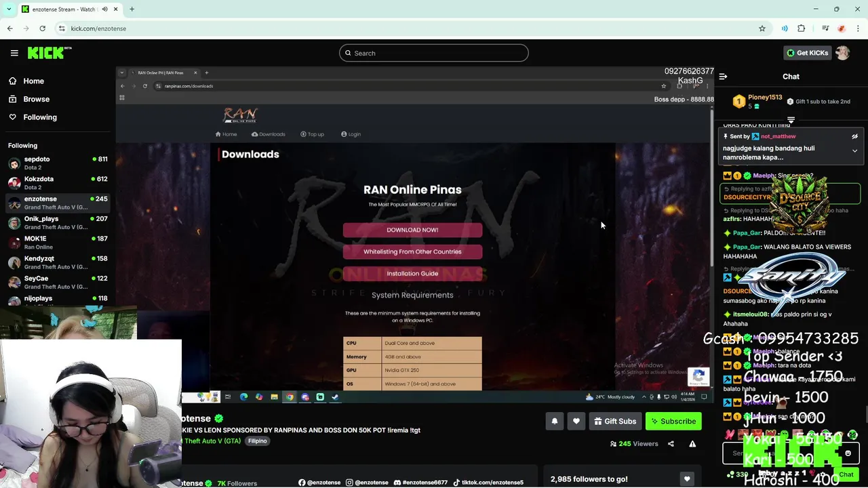Screen dimensions: 868x488
Task: Click the Gift Subs button
Action: point(615,421)
